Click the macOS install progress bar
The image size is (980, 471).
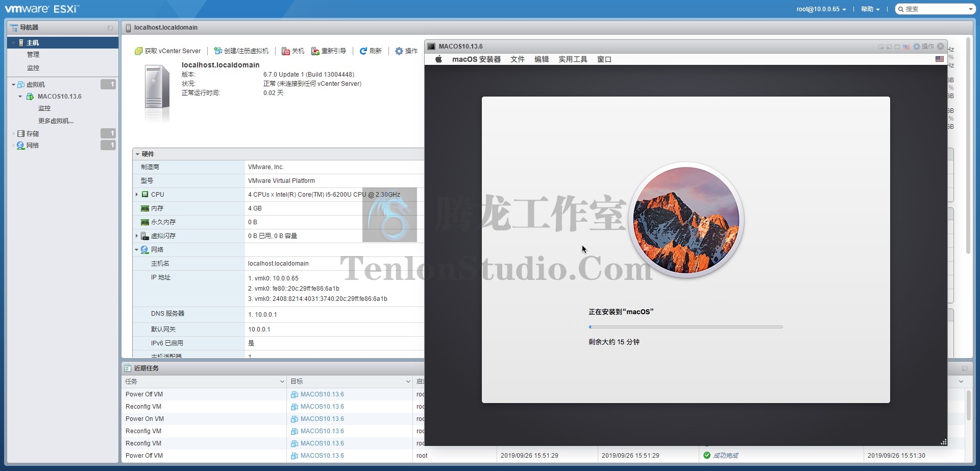[685, 327]
